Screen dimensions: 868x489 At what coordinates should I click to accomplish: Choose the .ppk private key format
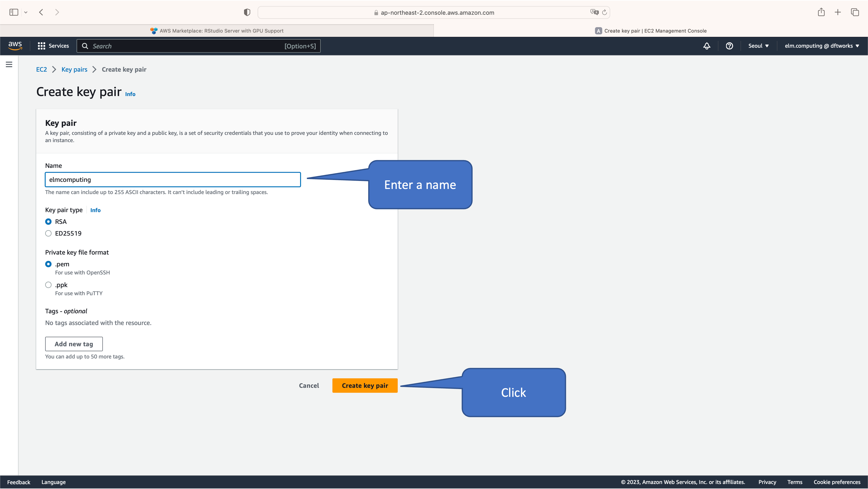[x=48, y=285]
